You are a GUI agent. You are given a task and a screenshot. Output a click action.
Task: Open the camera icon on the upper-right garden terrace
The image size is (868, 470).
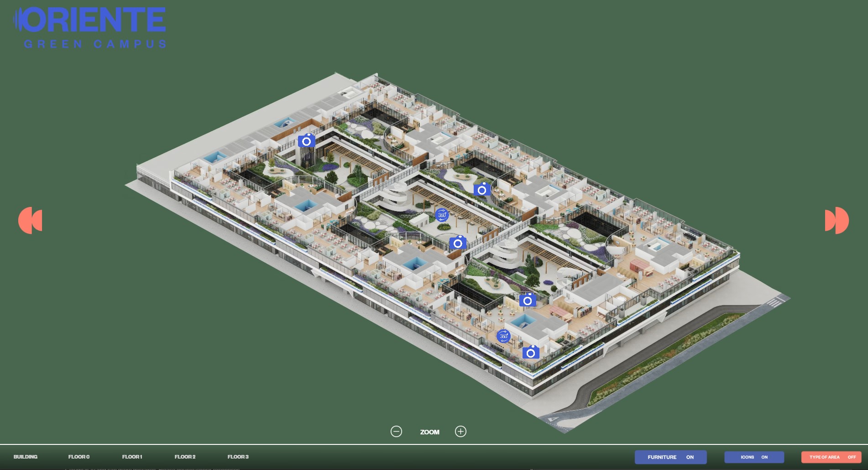[x=482, y=189]
